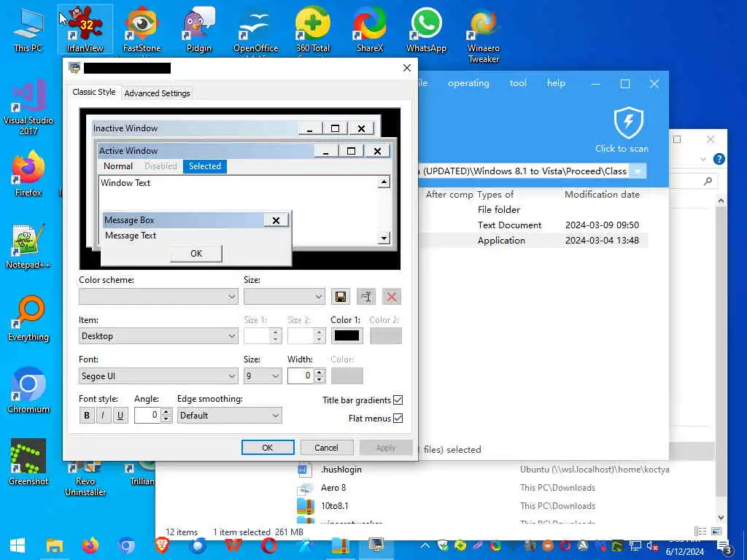Open Brave browser from taskbar
The image size is (747, 560).
click(162, 545)
